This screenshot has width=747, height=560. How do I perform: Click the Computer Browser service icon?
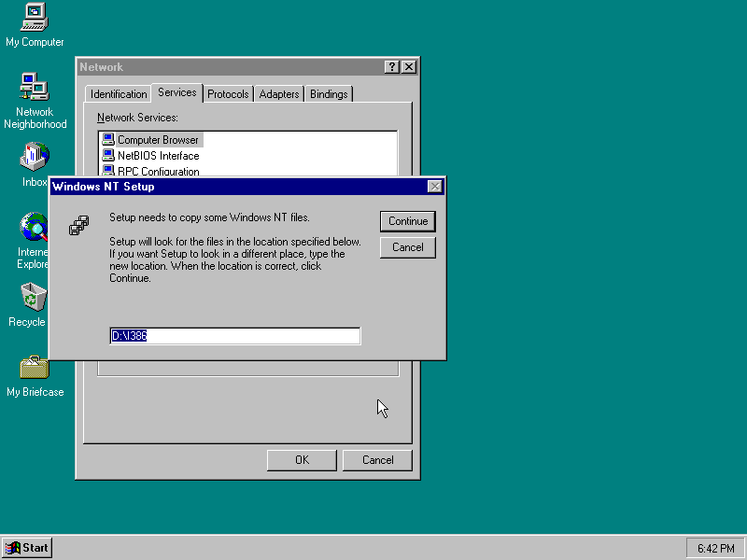pyautogui.click(x=108, y=139)
